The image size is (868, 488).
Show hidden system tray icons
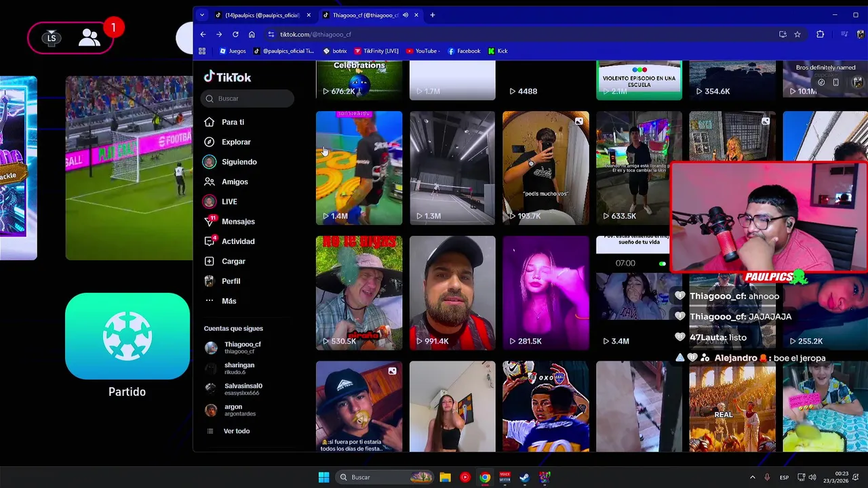tap(752, 477)
